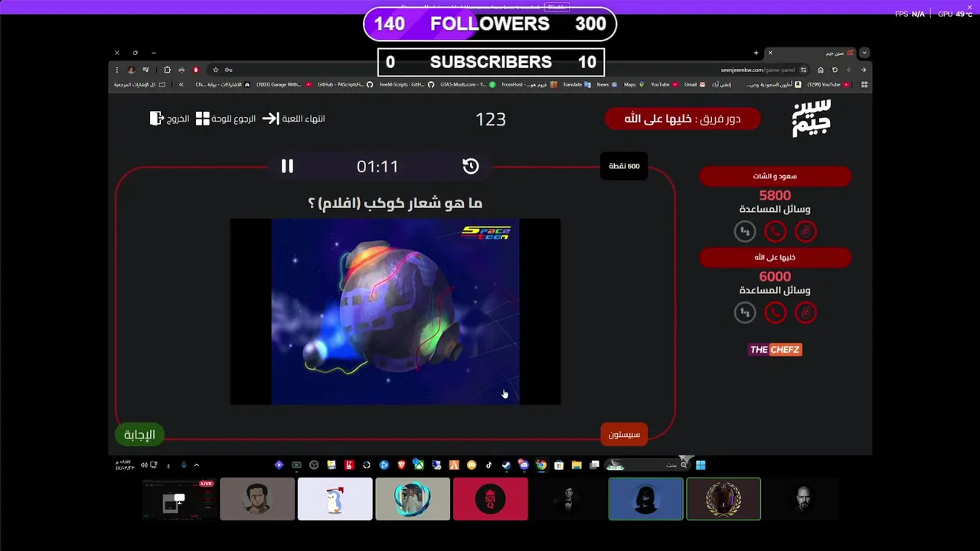Click the 5800 team score
Screen dimensions: 980x551
[x=775, y=196]
